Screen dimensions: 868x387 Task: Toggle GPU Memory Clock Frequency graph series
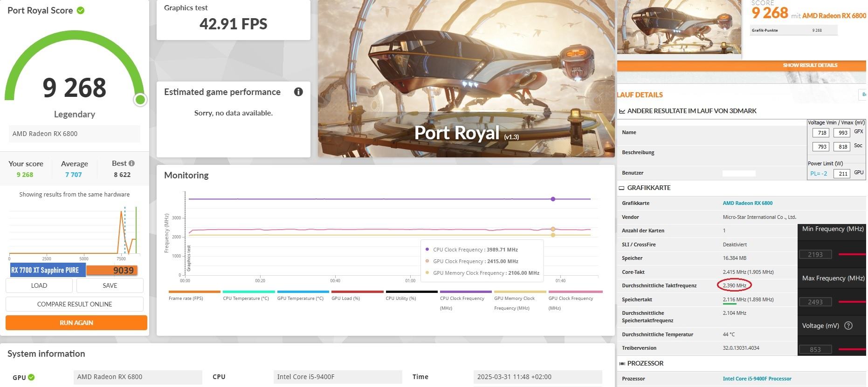(520, 300)
